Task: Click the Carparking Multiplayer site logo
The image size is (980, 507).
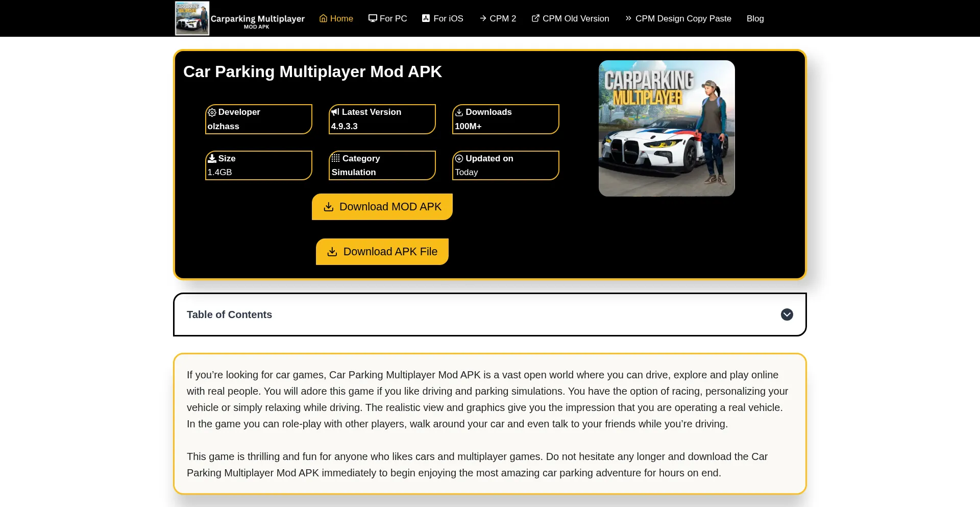Action: click(x=240, y=18)
